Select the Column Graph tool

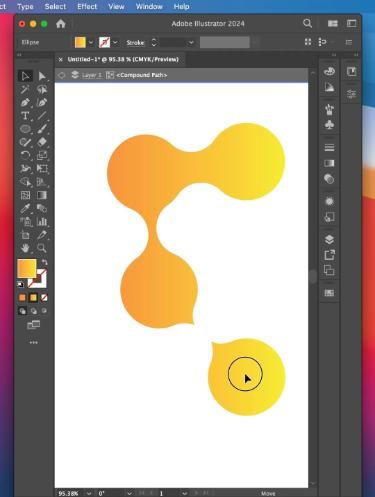pos(42,222)
